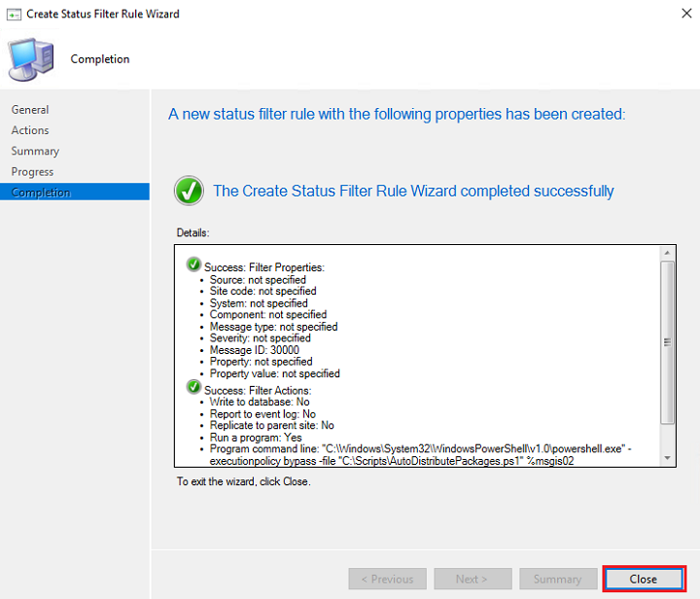Click the computer icon beside the Completion header
Screen dimensions: 700x599
[32, 58]
